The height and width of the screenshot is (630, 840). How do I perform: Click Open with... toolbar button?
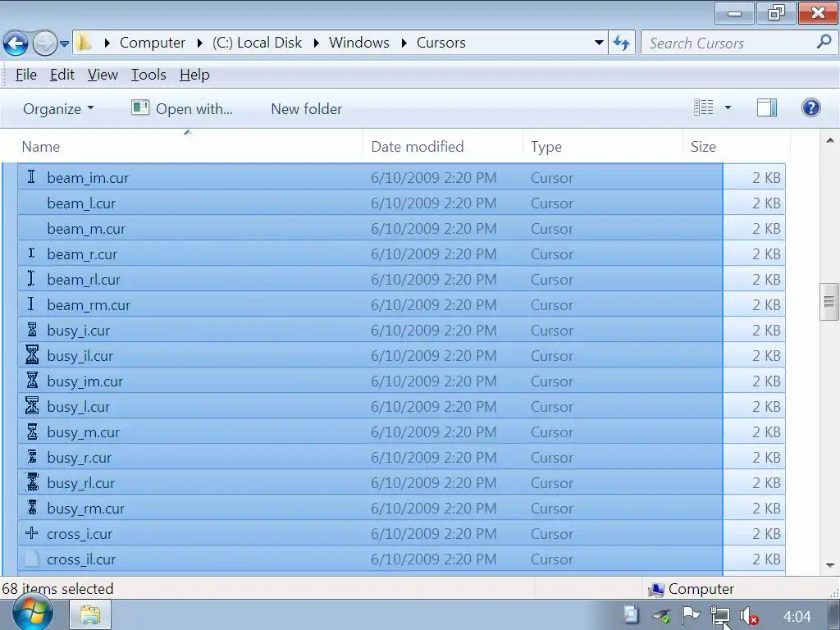tap(182, 109)
